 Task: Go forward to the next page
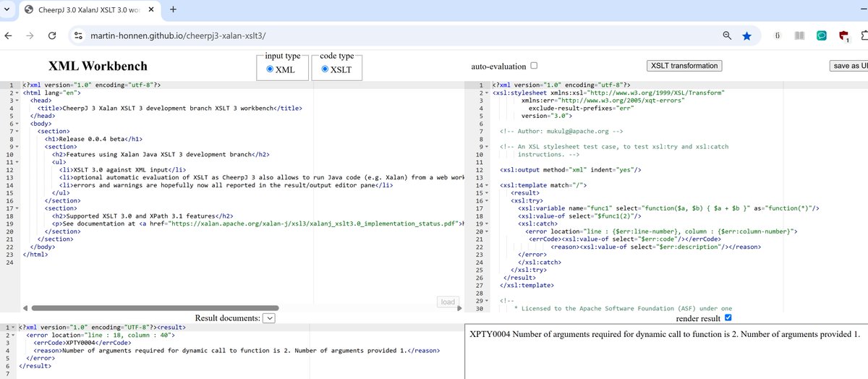30,35
